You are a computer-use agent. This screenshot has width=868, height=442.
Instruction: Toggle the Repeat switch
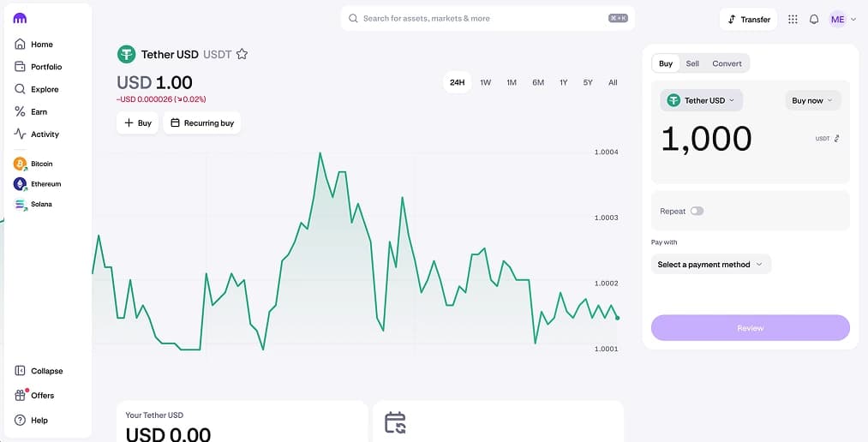[x=697, y=211]
